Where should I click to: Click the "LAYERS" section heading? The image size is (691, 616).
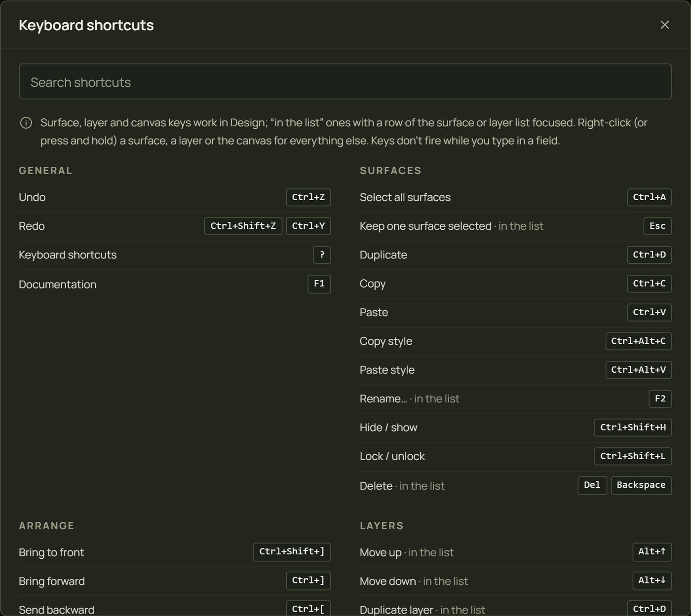[x=382, y=526]
